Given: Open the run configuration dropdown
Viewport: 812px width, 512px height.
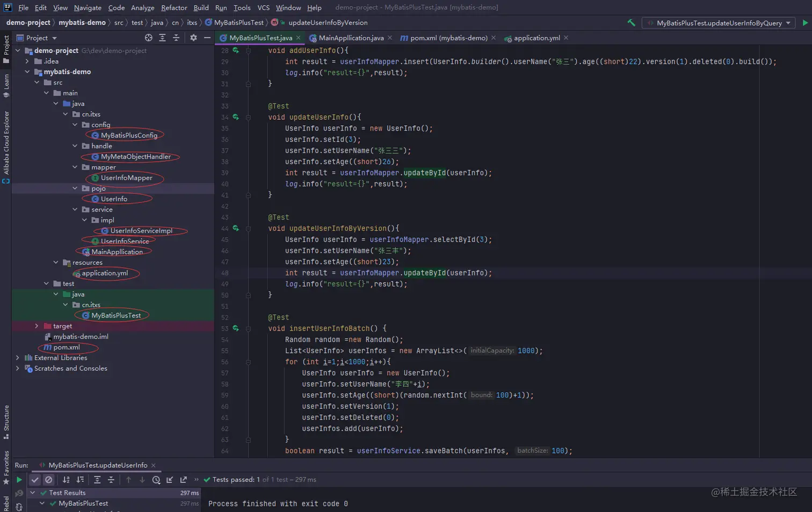Looking at the screenshot, I should pos(720,23).
